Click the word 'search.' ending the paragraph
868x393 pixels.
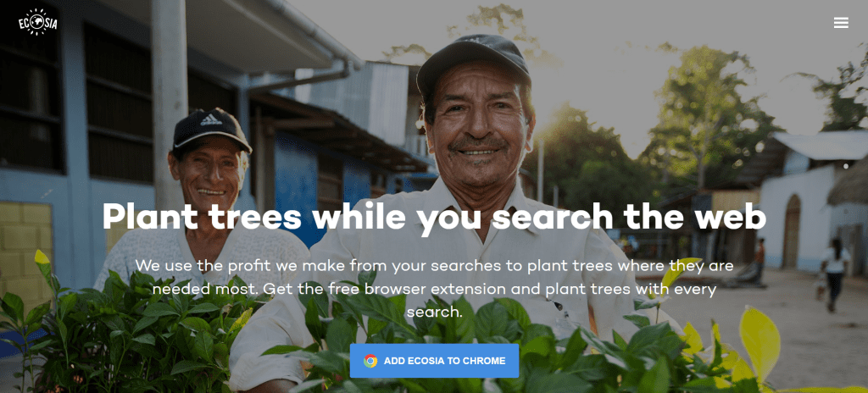coord(434,313)
